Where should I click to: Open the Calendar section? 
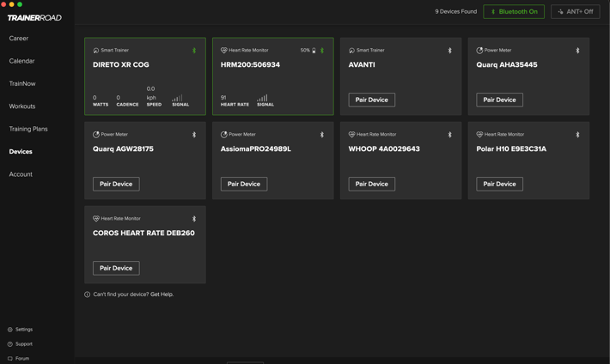pos(21,61)
